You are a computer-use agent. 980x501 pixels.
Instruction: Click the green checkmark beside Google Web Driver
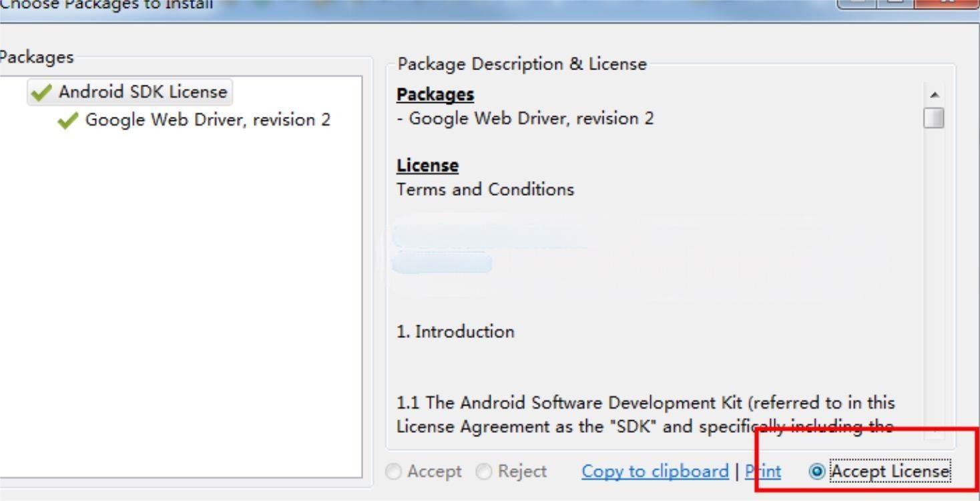click(x=67, y=120)
